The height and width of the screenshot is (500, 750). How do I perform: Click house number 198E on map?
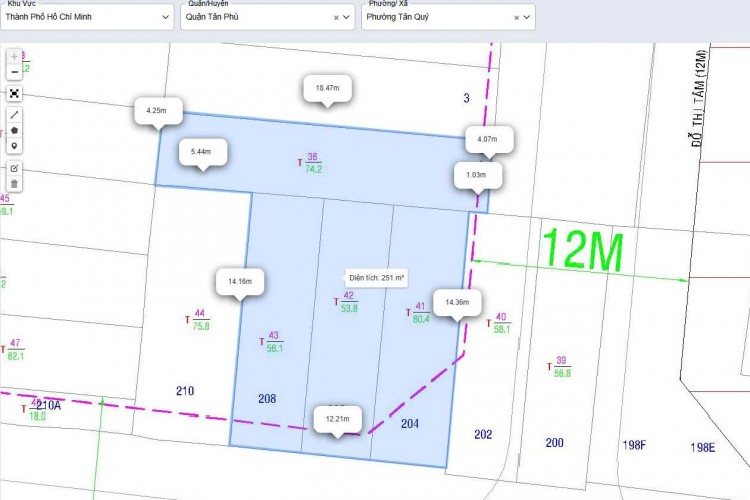click(x=703, y=448)
